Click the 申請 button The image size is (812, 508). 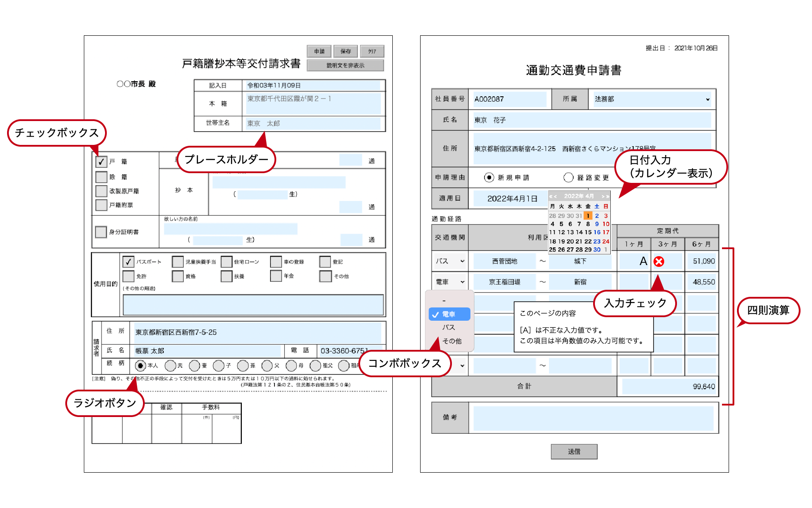(319, 51)
